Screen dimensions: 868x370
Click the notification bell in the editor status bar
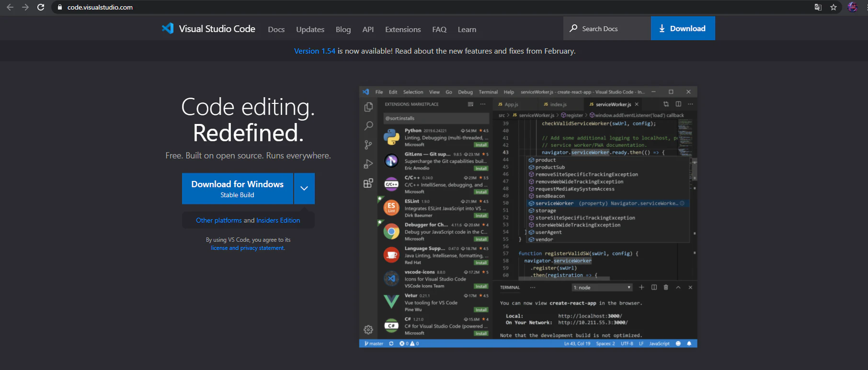[x=689, y=344]
